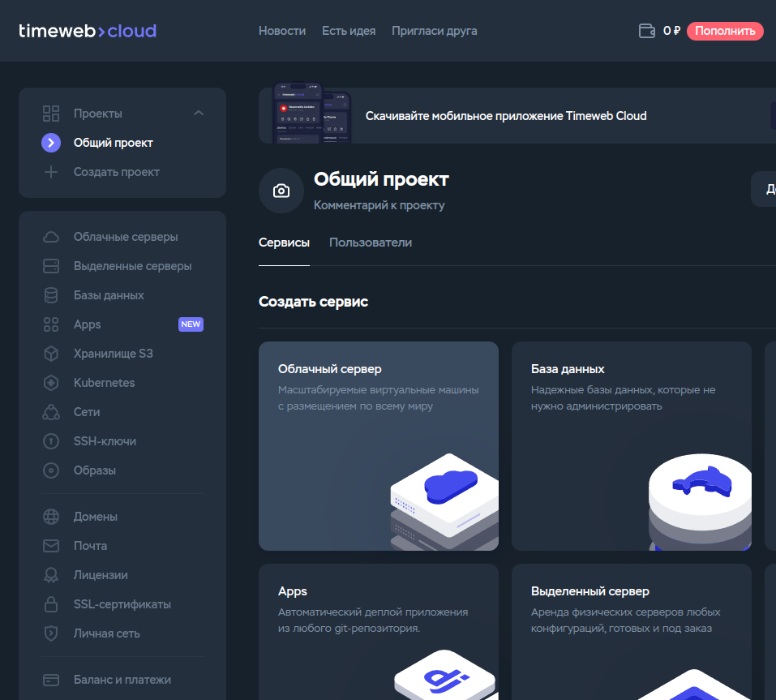Upload project avatar via camera icon
The width and height of the screenshot is (776, 700).
(x=281, y=191)
